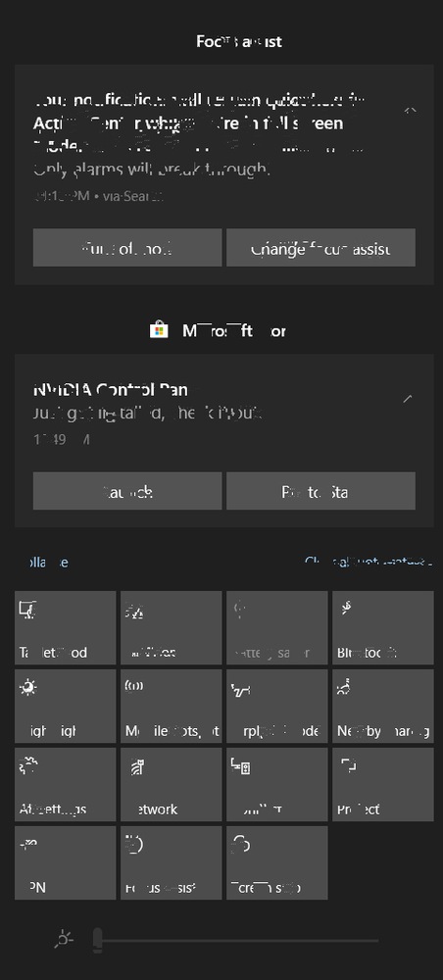Click the Connect devices tile
Viewport: 443px width, 980px height.
(x=276, y=784)
